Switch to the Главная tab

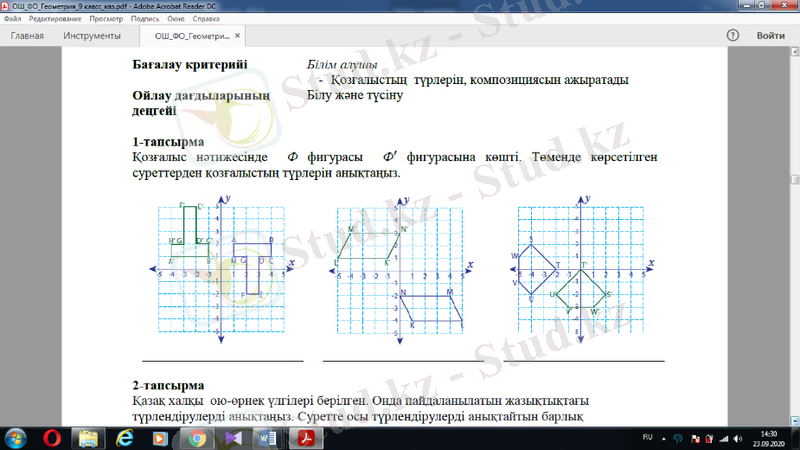click(x=27, y=36)
